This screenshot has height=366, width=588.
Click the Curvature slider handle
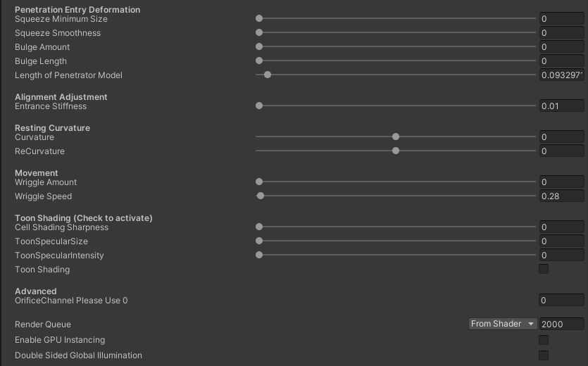[396, 137]
